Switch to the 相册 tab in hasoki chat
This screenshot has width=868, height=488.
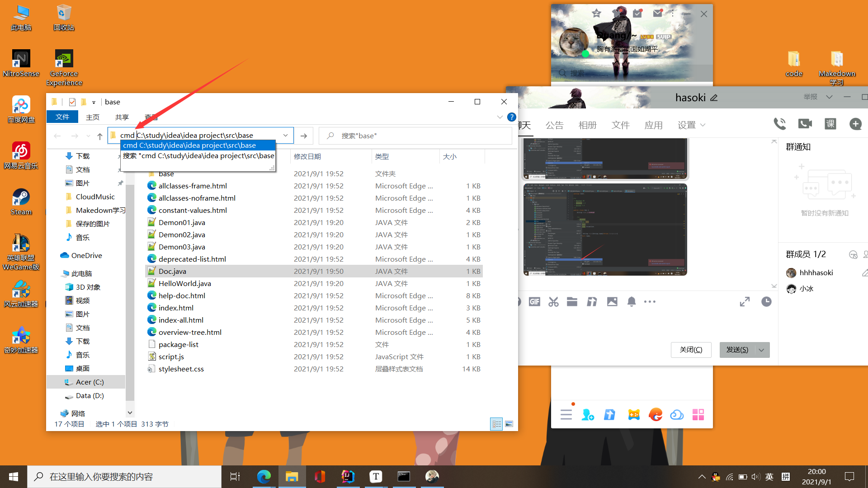coord(588,125)
